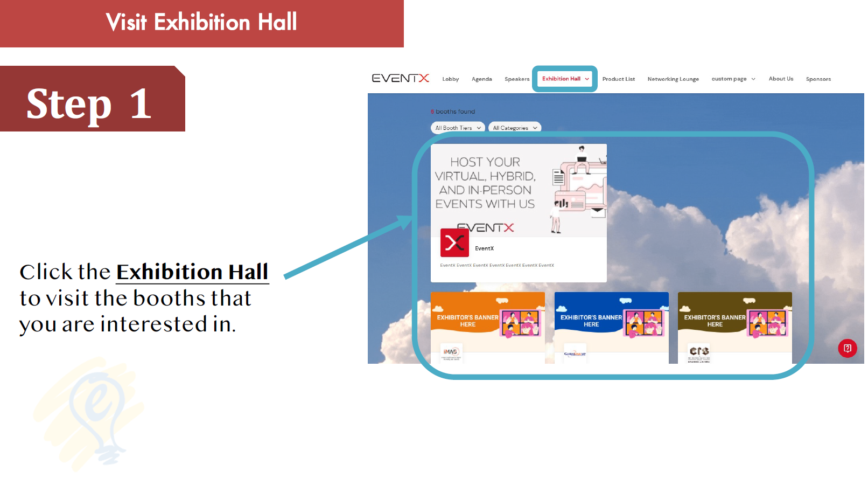
Task: Open the Agenda nav item
Action: [481, 79]
